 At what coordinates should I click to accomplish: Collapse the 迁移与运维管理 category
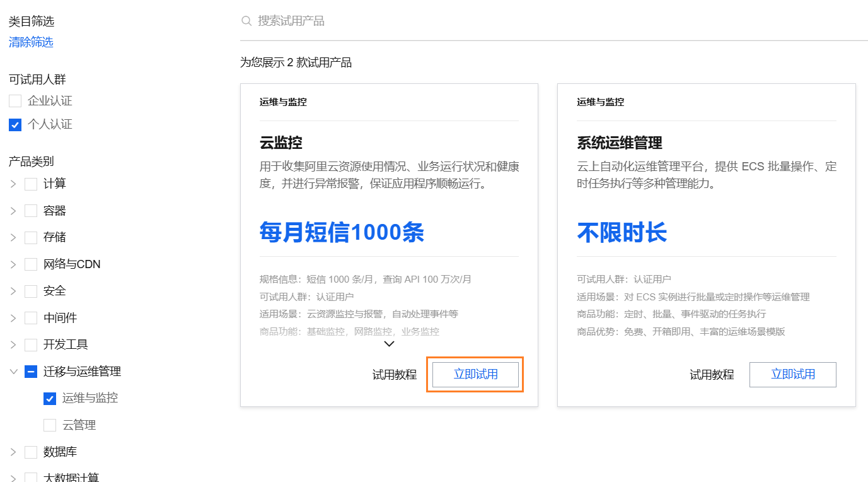pyautogui.click(x=13, y=371)
